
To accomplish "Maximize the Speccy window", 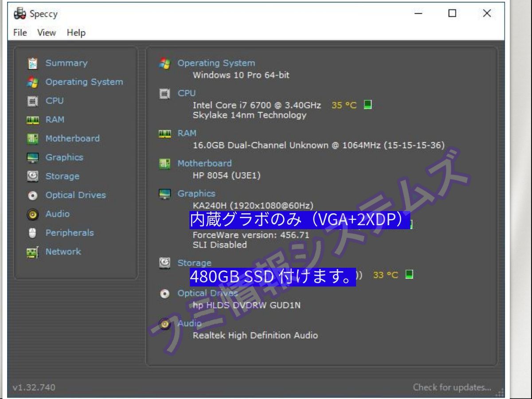I will point(452,13).
